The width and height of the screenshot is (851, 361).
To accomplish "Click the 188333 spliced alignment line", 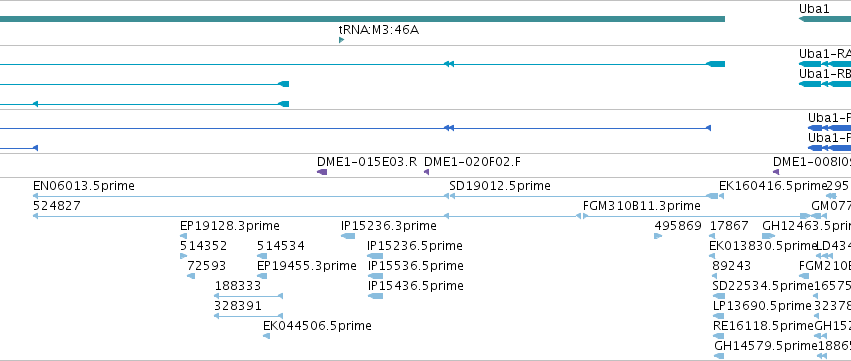I will (x=249, y=296).
